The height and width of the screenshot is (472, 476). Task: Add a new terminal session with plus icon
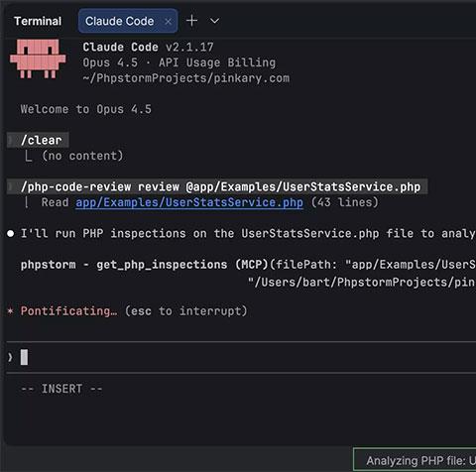point(191,21)
